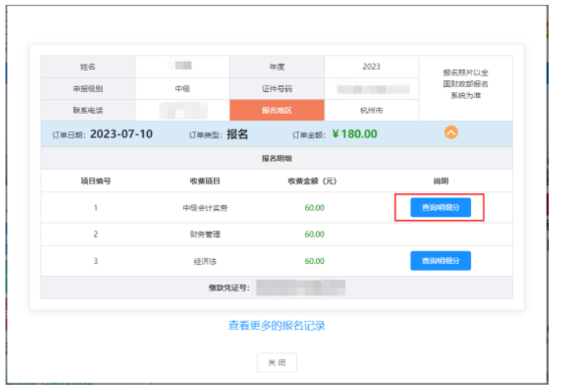Click the 项目编号 column header
562x392 pixels.
click(x=95, y=181)
